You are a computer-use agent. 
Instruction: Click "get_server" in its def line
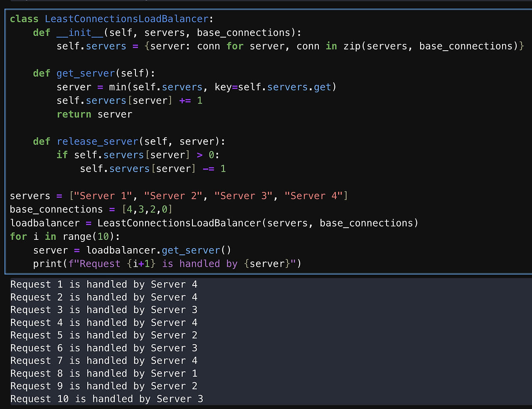(x=86, y=74)
